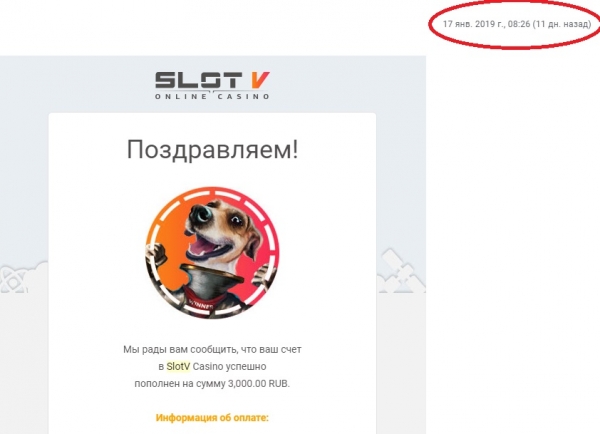Click the 08:26 time in header
Screen dimensions: 600x434
[519, 24]
